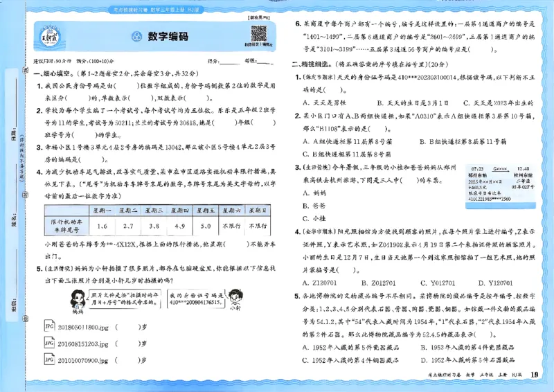Viewport: 554px width, 392px height.
Task: Click 小轩's speech bubble with ID number
Action: tap(197, 299)
